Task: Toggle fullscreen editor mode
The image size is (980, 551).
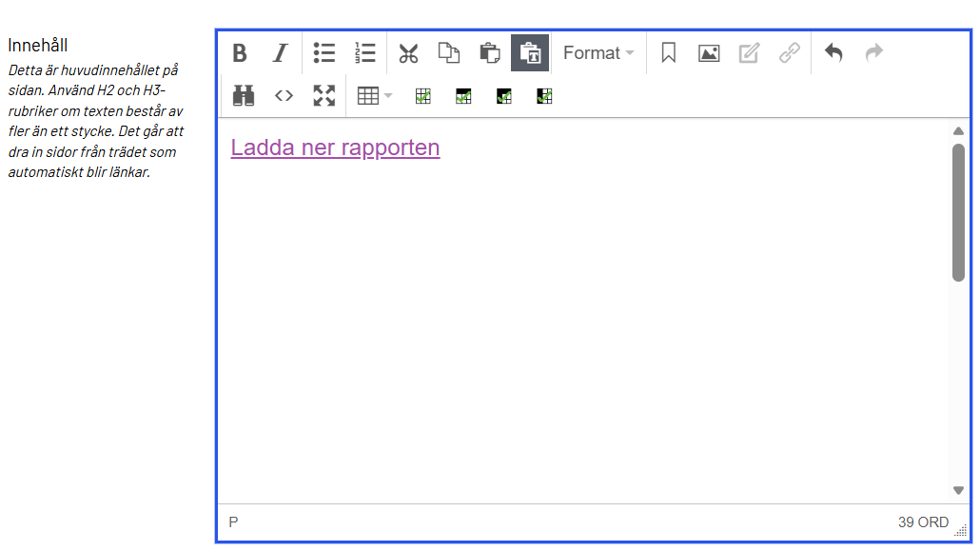Action: [x=324, y=95]
